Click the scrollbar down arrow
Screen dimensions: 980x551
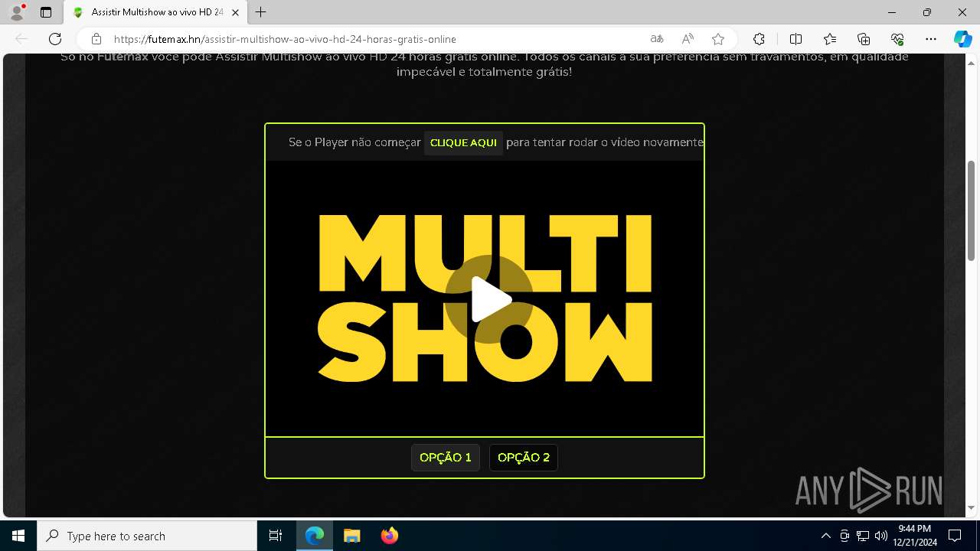click(972, 507)
